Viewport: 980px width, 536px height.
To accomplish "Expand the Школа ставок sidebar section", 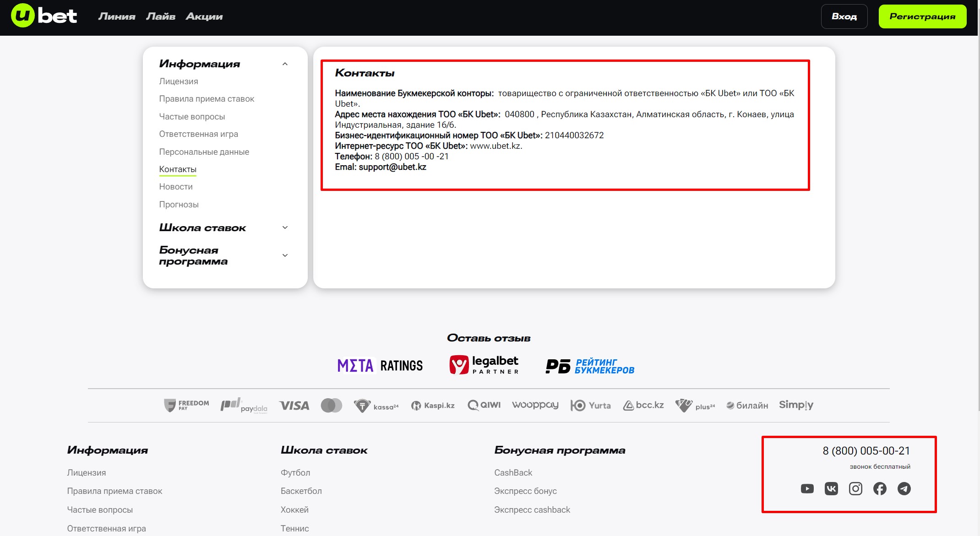I will (x=285, y=227).
